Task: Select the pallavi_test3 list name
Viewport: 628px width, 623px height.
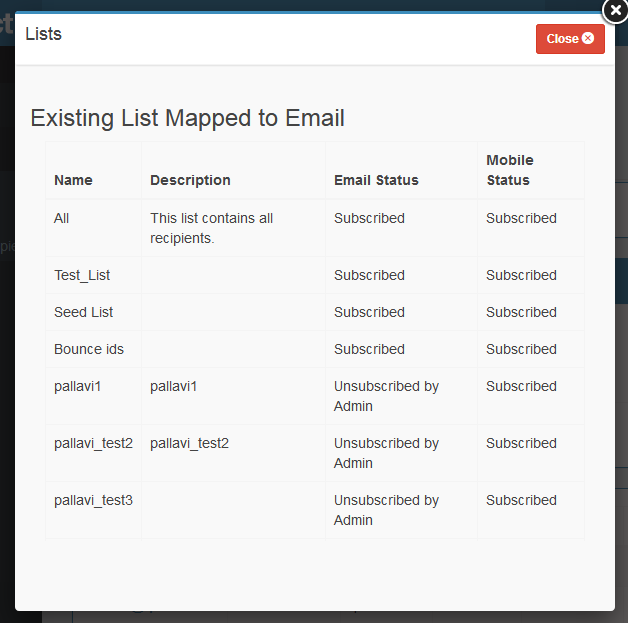Action: pyautogui.click(x=93, y=500)
